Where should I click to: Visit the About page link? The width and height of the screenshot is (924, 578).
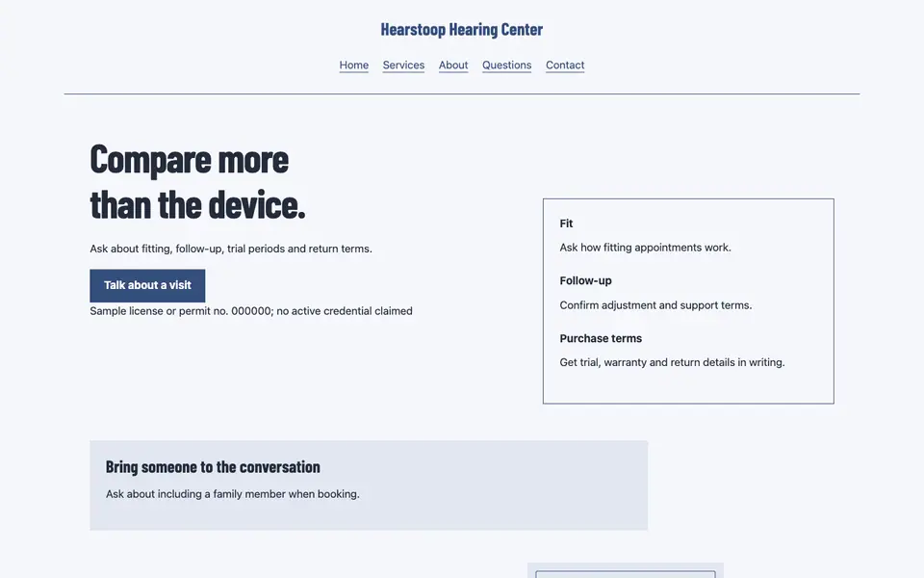coord(453,65)
